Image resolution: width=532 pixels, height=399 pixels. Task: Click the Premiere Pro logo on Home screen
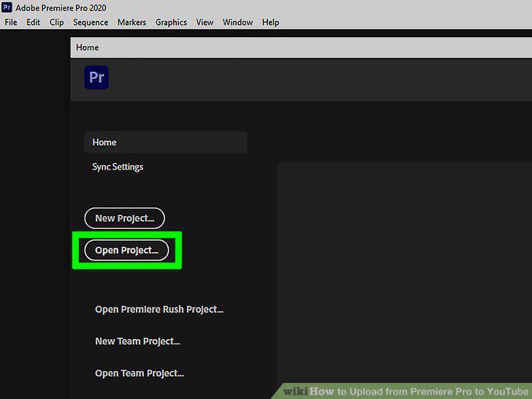pos(96,77)
